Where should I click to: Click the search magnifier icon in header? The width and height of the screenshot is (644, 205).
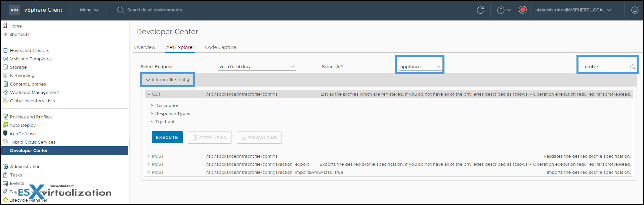120,10
